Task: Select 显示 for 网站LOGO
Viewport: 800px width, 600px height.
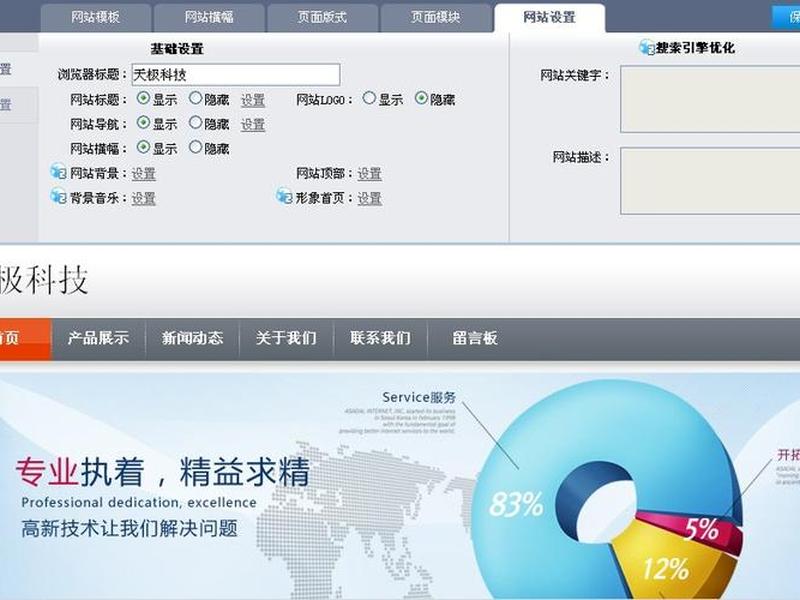Action: click(x=369, y=98)
